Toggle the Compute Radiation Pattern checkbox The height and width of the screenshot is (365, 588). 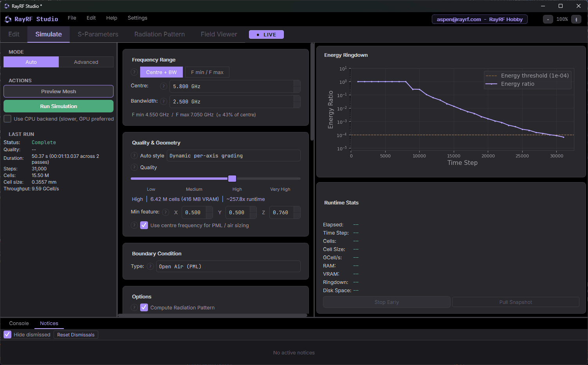(144, 307)
